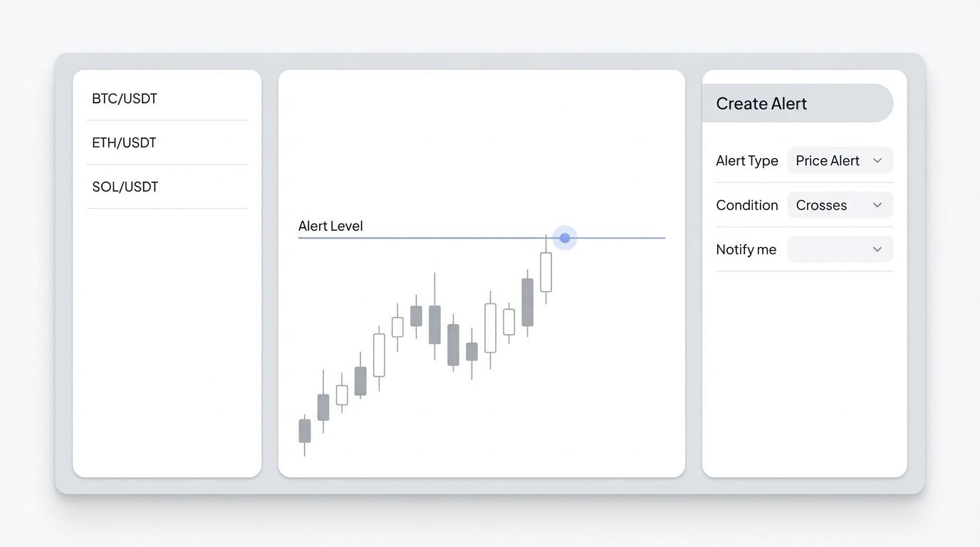Click the blue alert level drag handle
This screenshot has width=980, height=547.
pos(565,238)
